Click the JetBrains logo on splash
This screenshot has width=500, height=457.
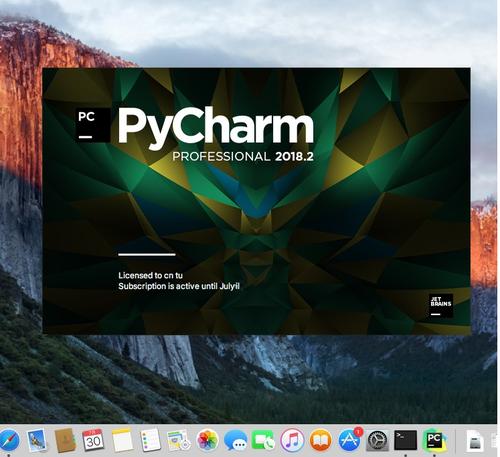(441, 305)
